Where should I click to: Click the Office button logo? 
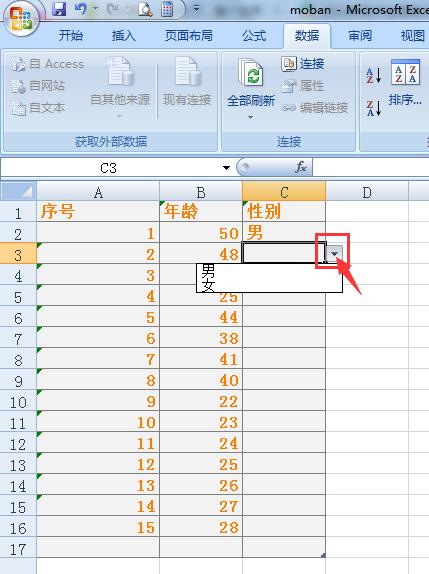point(21,18)
